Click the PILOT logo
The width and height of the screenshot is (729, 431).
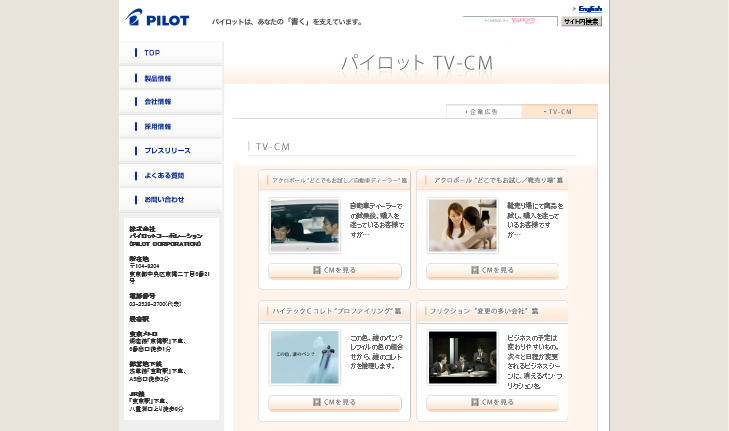(157, 18)
